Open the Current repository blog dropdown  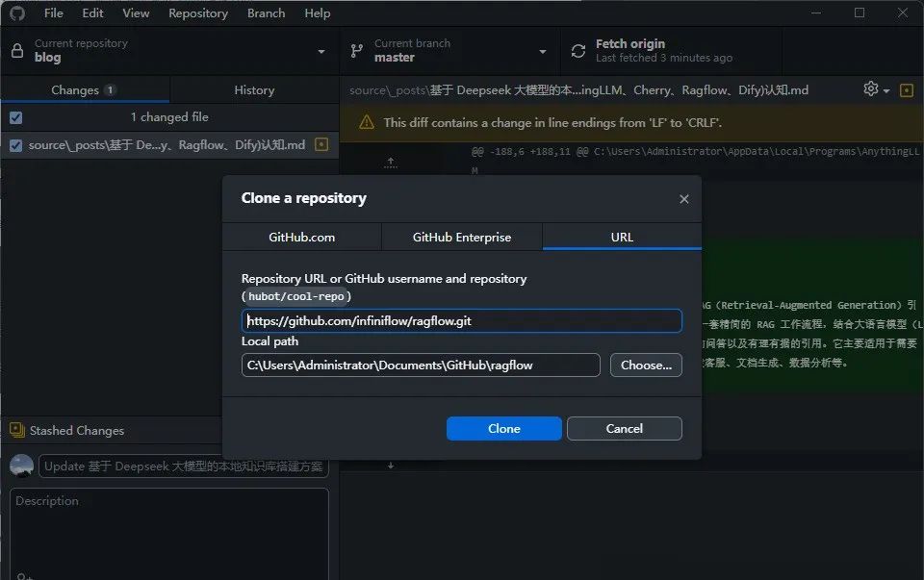pyautogui.click(x=170, y=51)
